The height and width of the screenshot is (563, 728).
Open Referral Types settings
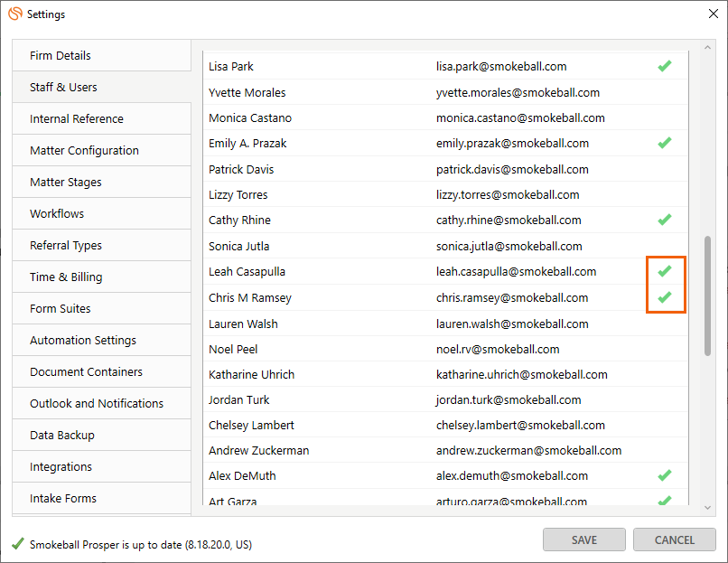(x=102, y=245)
